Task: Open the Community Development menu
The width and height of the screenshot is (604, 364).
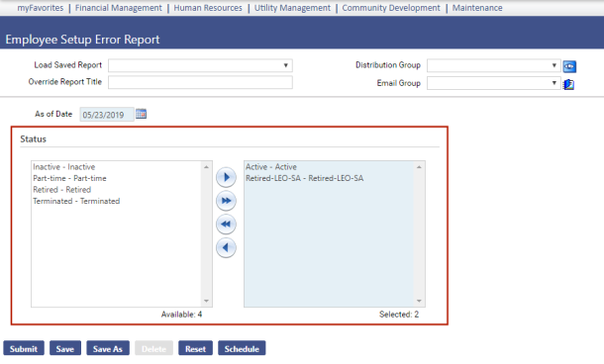Action: pos(391,8)
